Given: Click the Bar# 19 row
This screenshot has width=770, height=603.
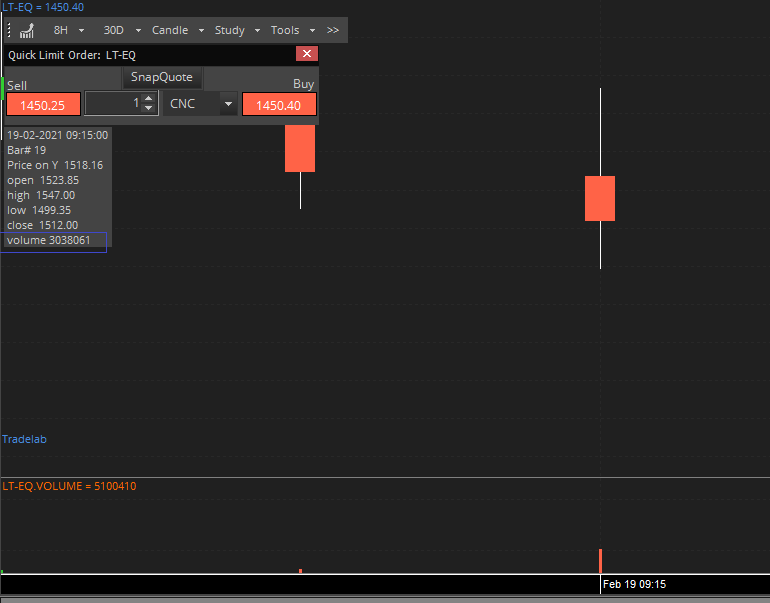Looking at the screenshot, I should (x=27, y=150).
